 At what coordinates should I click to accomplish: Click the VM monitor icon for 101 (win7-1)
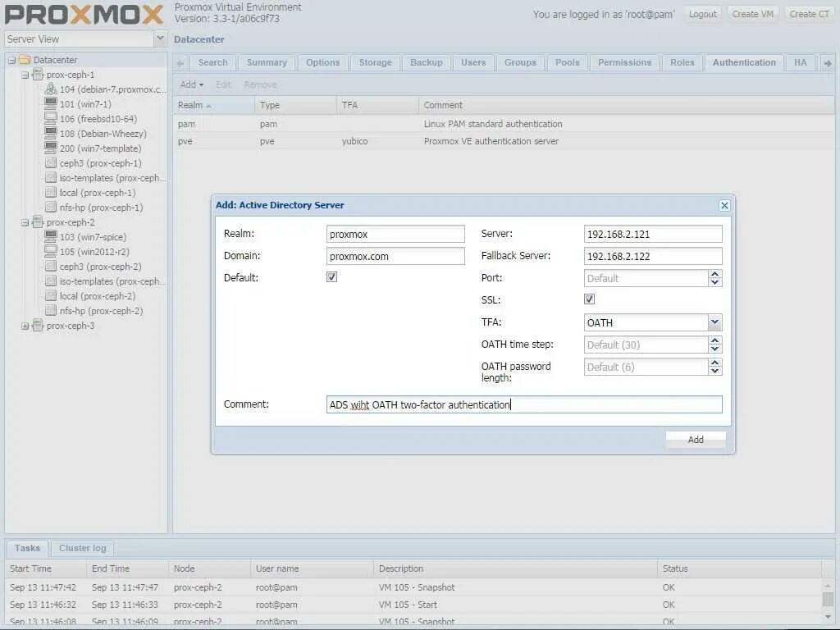pos(51,103)
